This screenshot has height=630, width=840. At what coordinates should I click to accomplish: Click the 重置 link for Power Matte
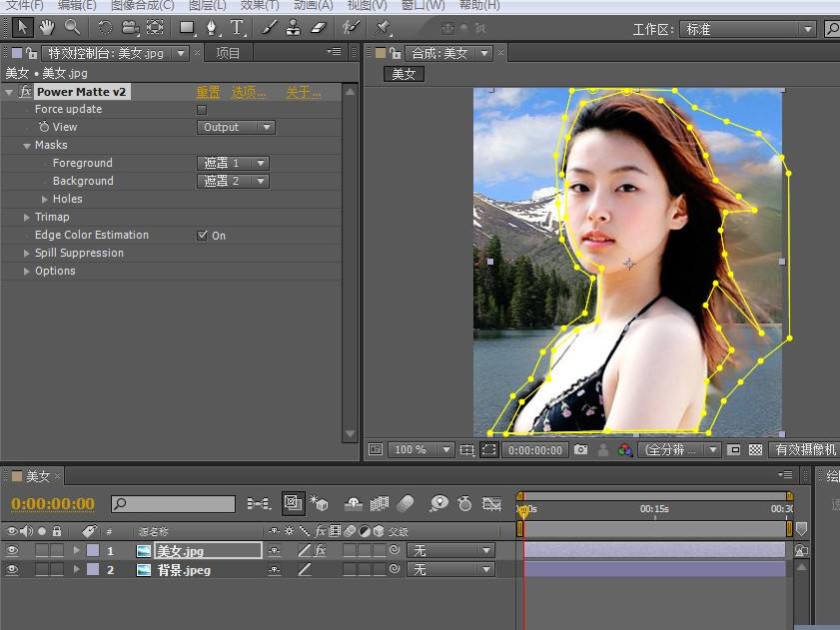pyautogui.click(x=208, y=92)
